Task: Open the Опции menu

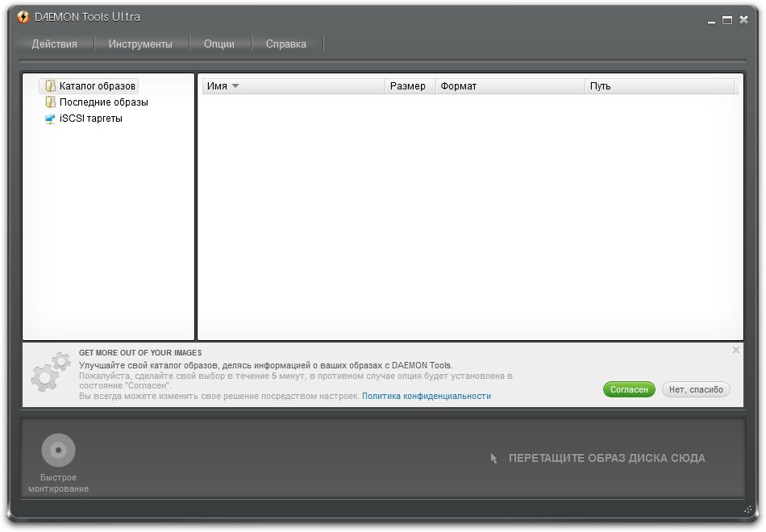Action: (219, 44)
